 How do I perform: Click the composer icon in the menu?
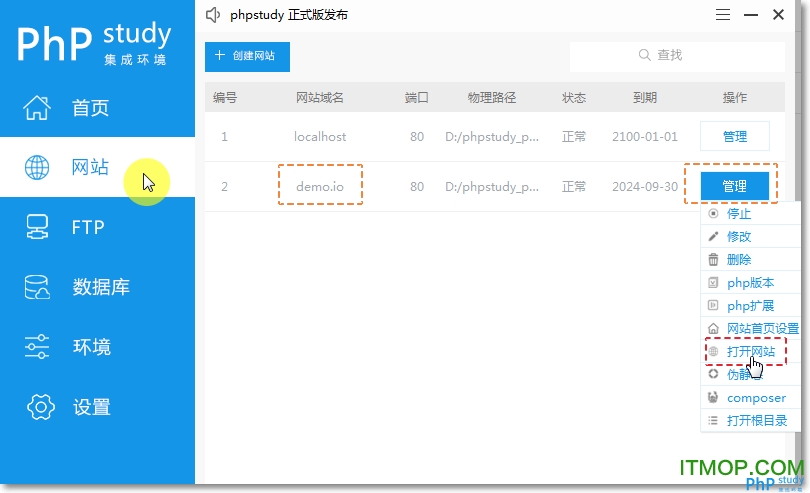coord(713,397)
